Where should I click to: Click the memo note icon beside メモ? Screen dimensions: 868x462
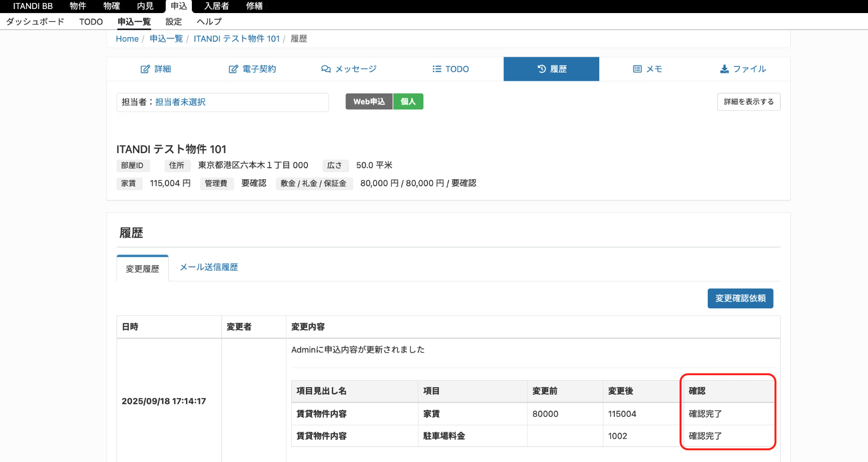(637, 69)
